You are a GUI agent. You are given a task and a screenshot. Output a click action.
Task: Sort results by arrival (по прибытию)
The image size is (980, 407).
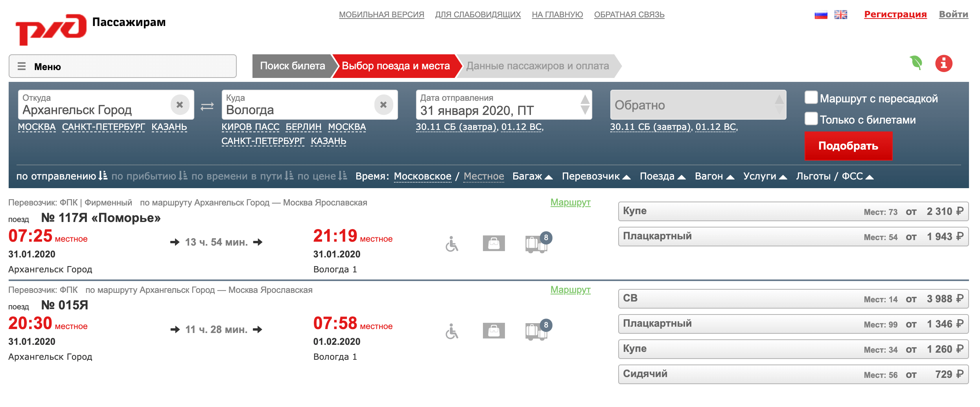149,176
